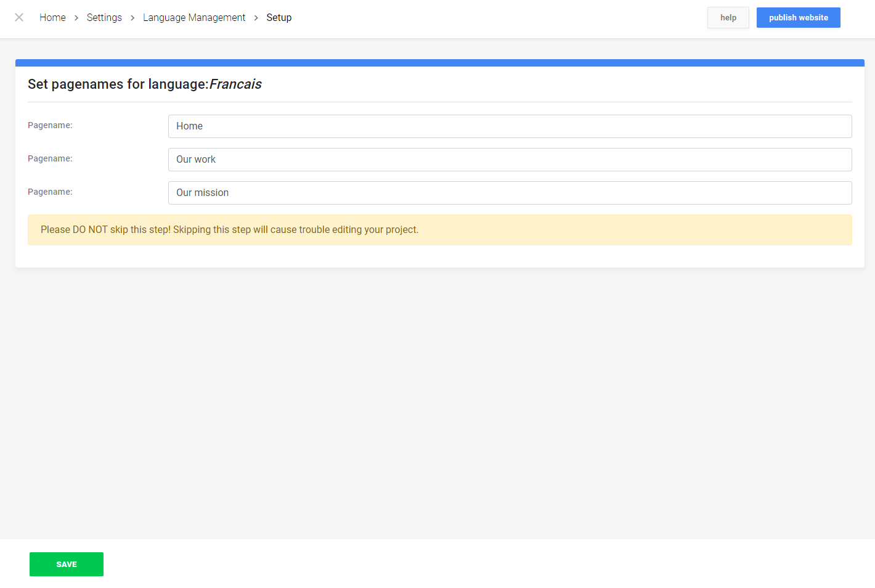
Task: Click the blue bar atop the card
Action: 439,62
